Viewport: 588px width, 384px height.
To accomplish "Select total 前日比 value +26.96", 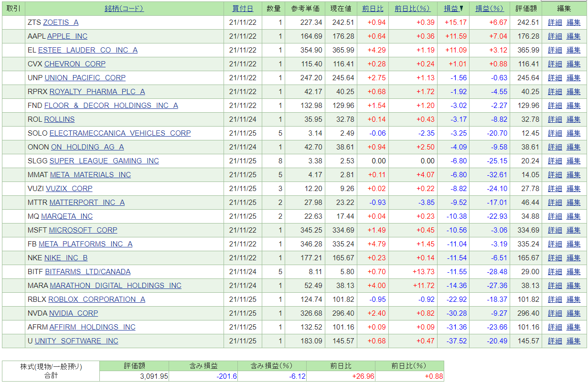I will pyautogui.click(x=363, y=376).
